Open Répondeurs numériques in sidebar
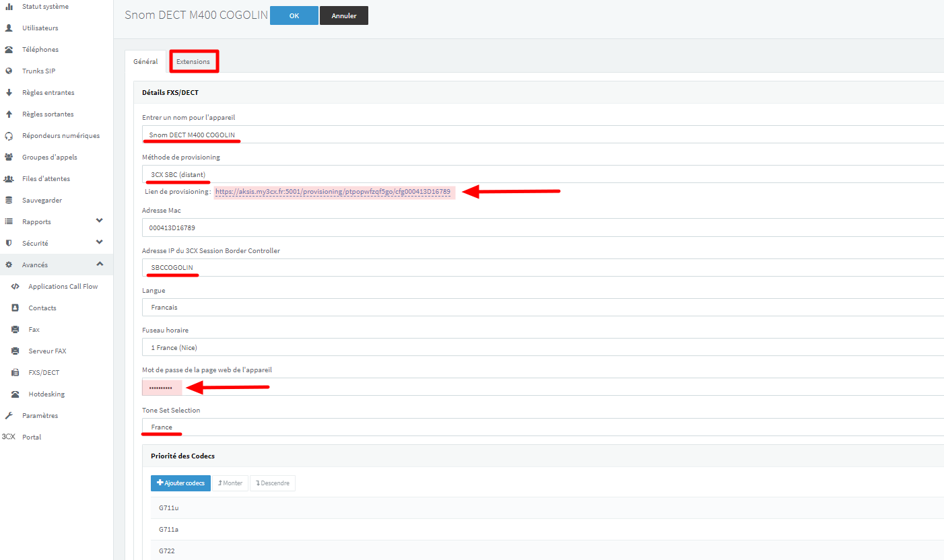 61,136
